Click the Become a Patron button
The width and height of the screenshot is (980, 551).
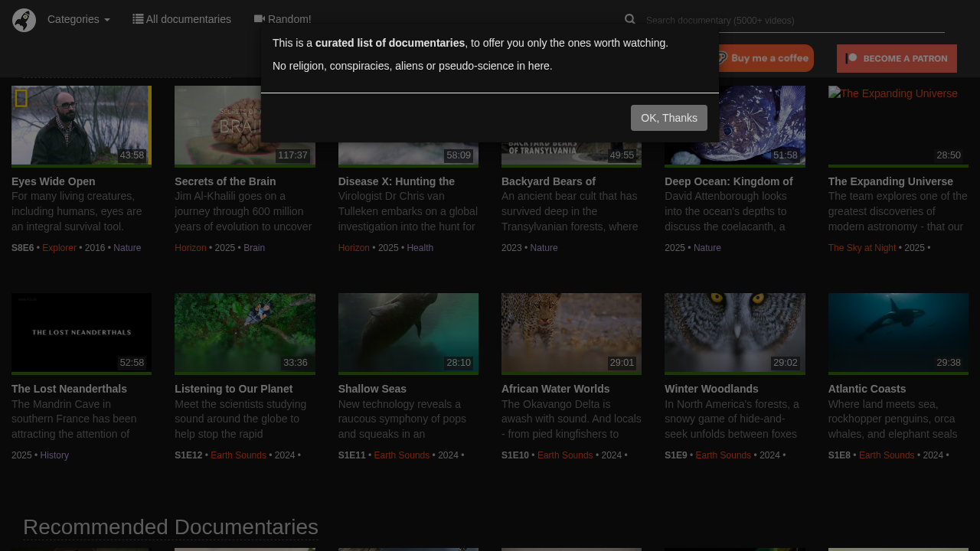pyautogui.click(x=896, y=58)
